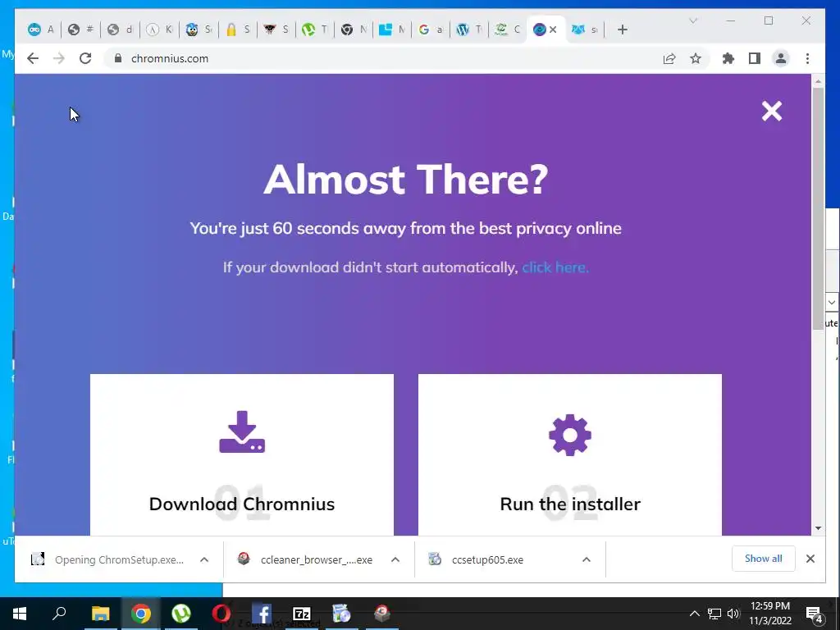Open the side panel icon
The width and height of the screenshot is (840, 630).
pos(755,58)
